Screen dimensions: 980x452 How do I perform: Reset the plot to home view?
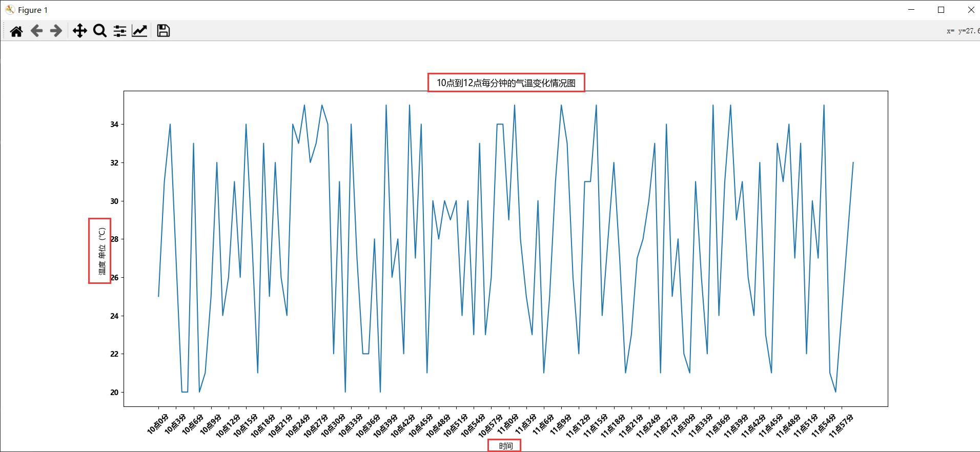tap(16, 31)
